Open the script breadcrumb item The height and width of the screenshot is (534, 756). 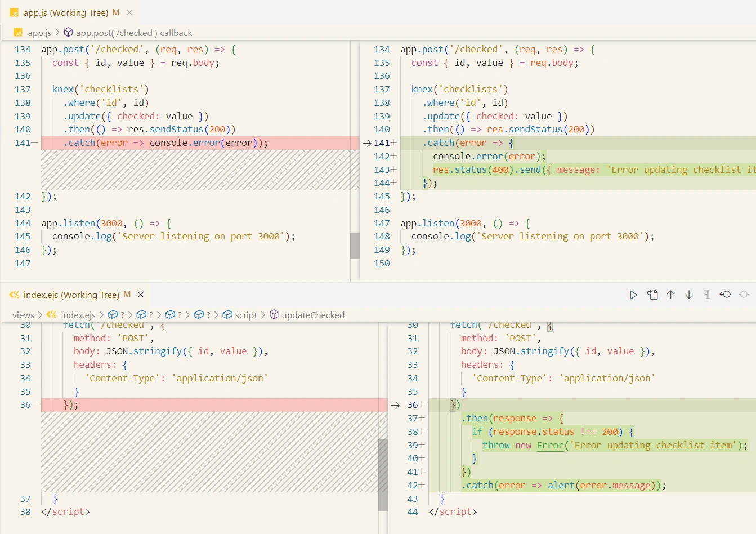pyautogui.click(x=246, y=315)
